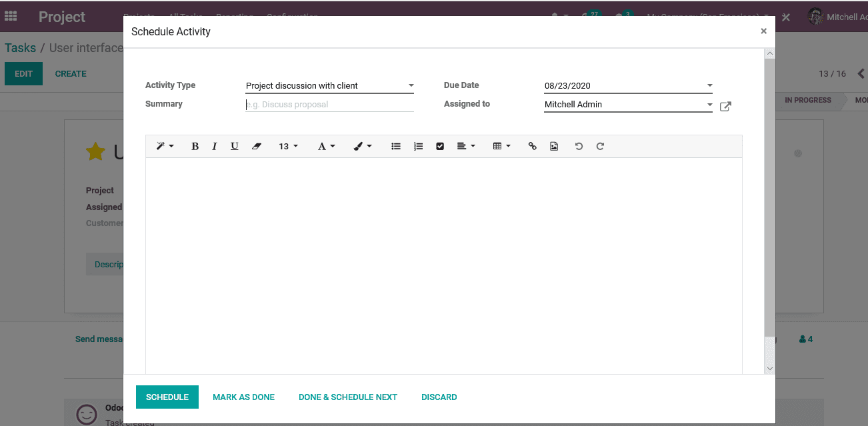Click inside the note text area

pos(443,265)
